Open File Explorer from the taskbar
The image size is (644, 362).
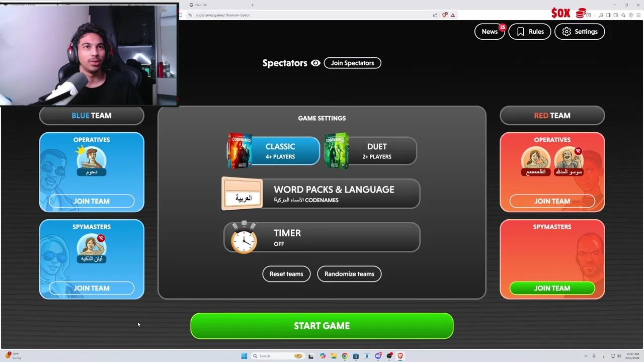tap(334, 356)
